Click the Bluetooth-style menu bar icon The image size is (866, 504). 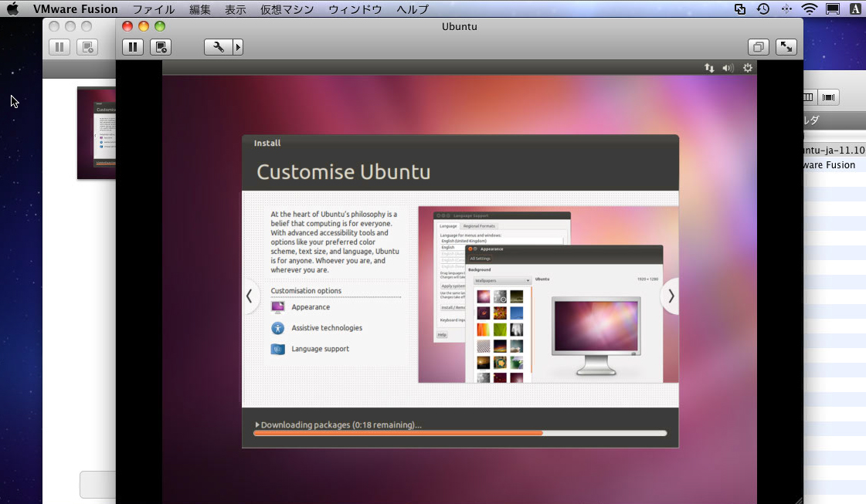786,8
